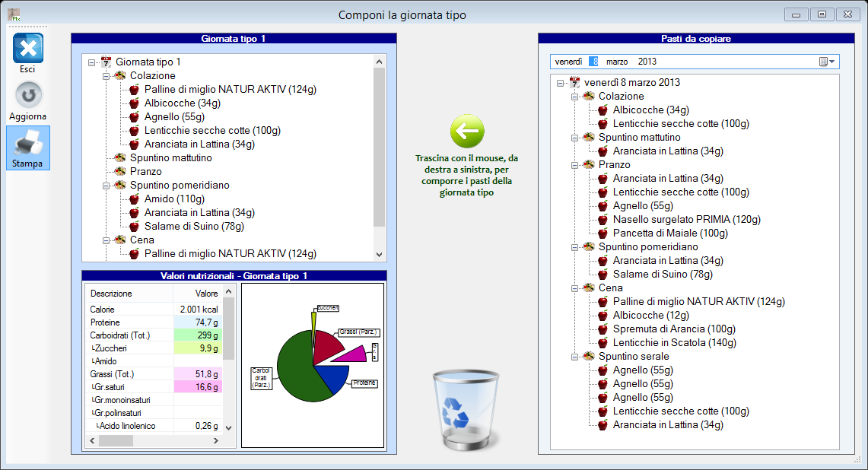This screenshot has width=868, height=470.
Task: Collapse the Giornata tipo 1 root node
Action: pyautogui.click(x=92, y=62)
